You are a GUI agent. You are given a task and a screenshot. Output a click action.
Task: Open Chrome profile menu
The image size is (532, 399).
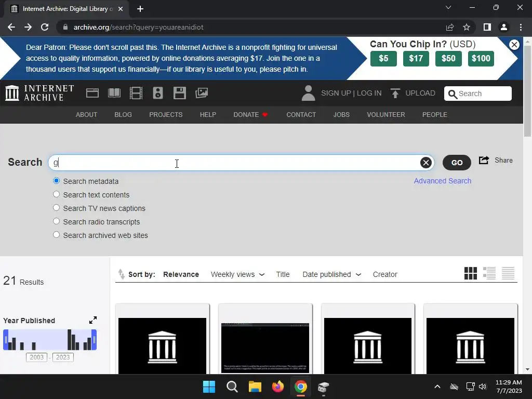(x=504, y=27)
